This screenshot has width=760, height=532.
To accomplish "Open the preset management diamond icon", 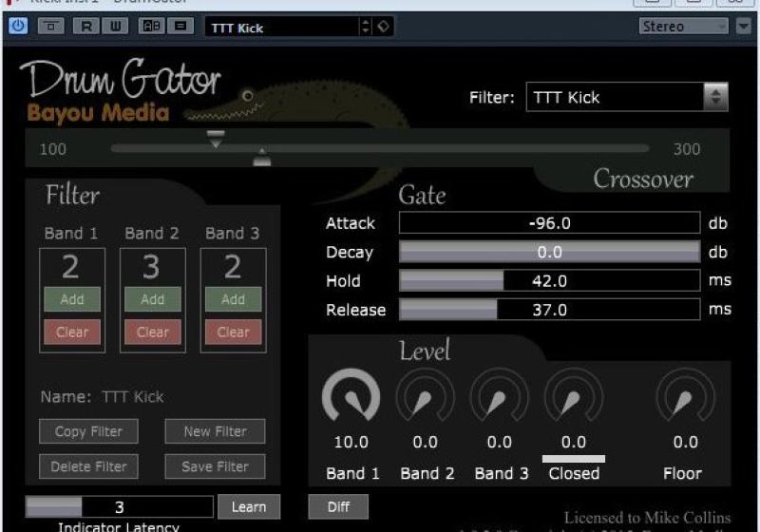I will click(x=383, y=27).
